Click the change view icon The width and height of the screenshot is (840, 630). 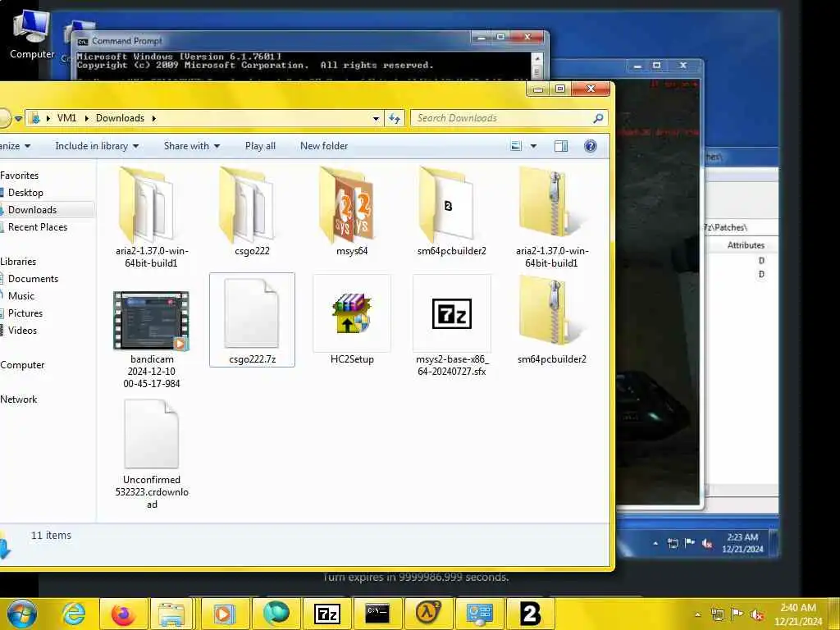click(x=516, y=146)
